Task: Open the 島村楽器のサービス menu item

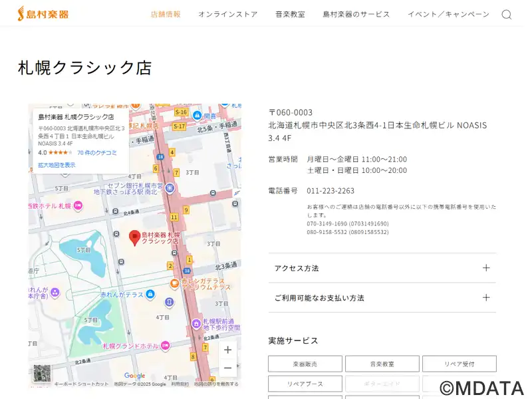Action: (x=356, y=14)
